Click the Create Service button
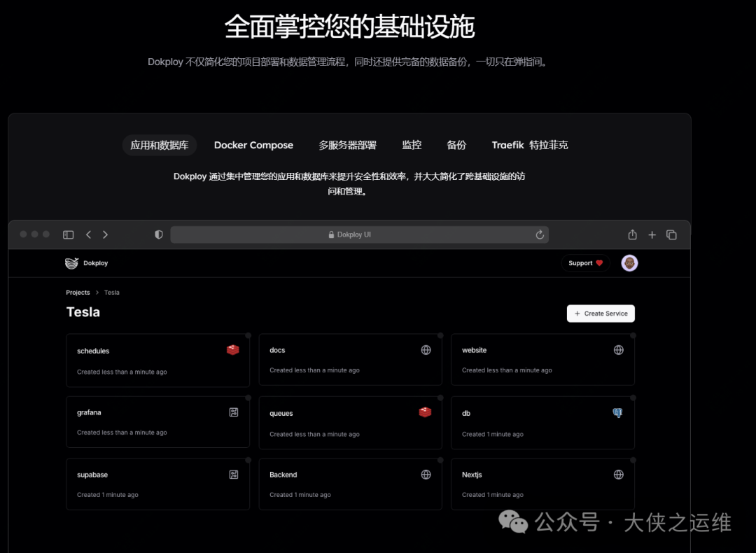This screenshot has height=553, width=756. coord(601,314)
